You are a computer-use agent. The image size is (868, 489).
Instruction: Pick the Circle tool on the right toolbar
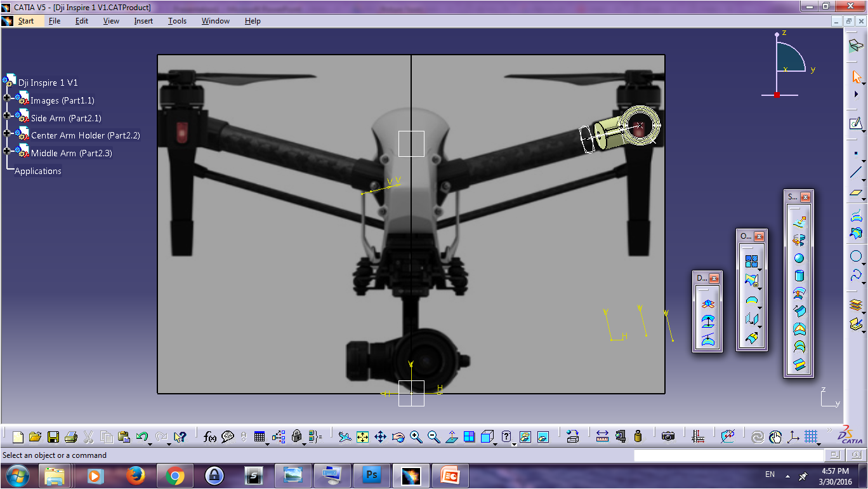click(855, 257)
